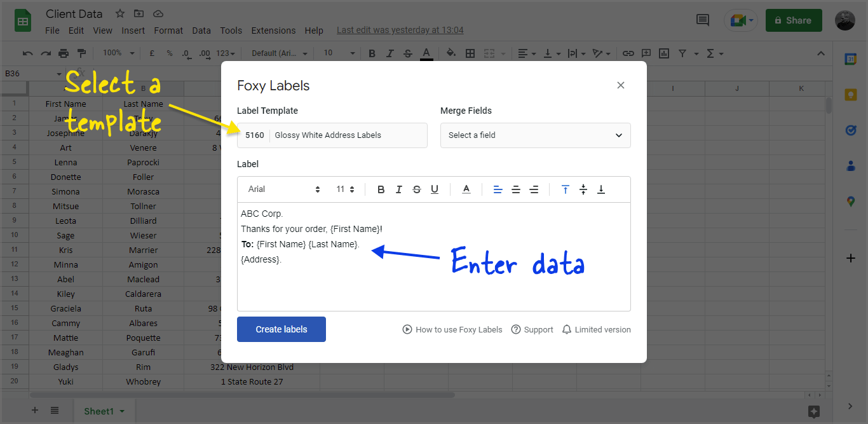Check cloud save status icon
Viewport: 868px width, 424px height.
[x=158, y=13]
